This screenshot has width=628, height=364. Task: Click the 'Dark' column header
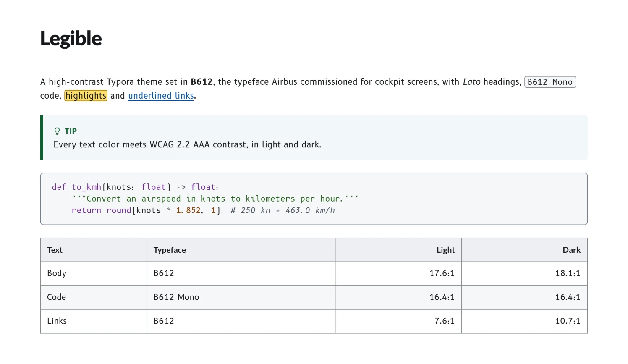[524, 250]
